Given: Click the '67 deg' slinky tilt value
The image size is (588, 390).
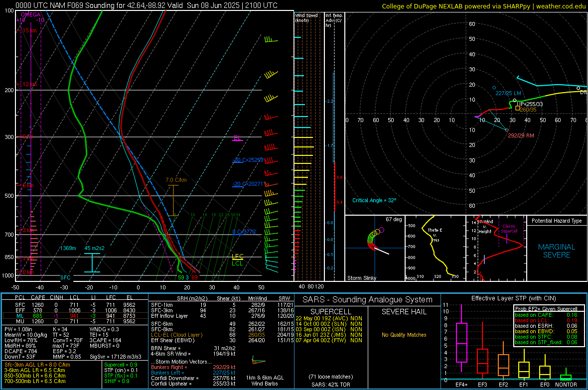Looking at the screenshot, I should [394, 219].
